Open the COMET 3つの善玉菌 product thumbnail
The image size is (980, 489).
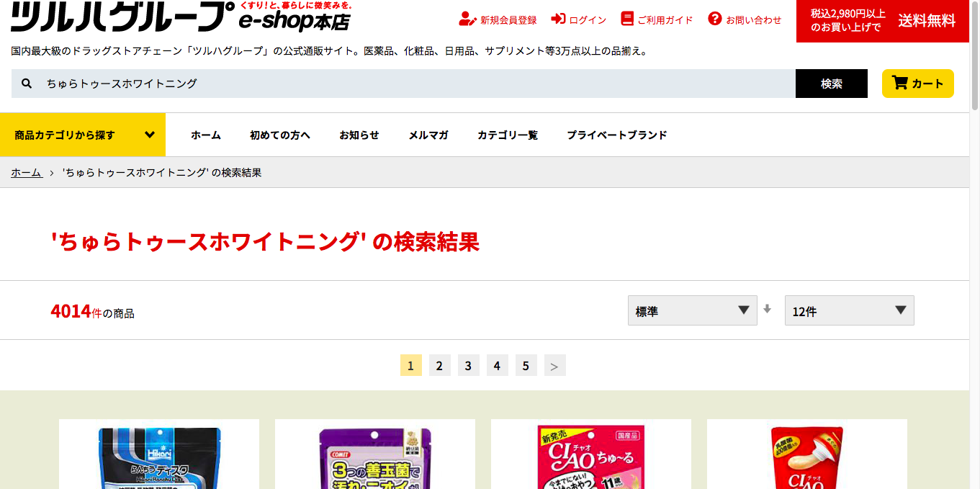(x=375, y=454)
